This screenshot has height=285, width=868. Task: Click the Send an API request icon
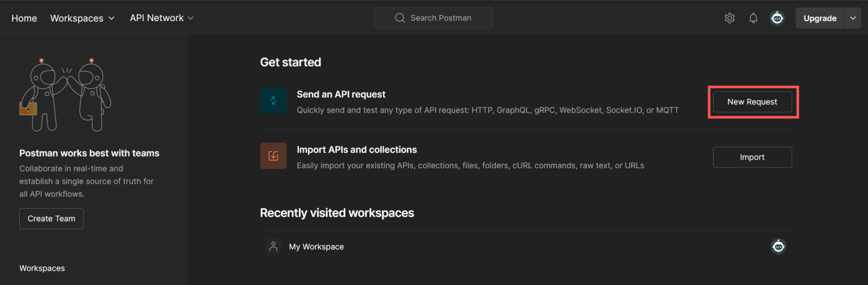(273, 101)
